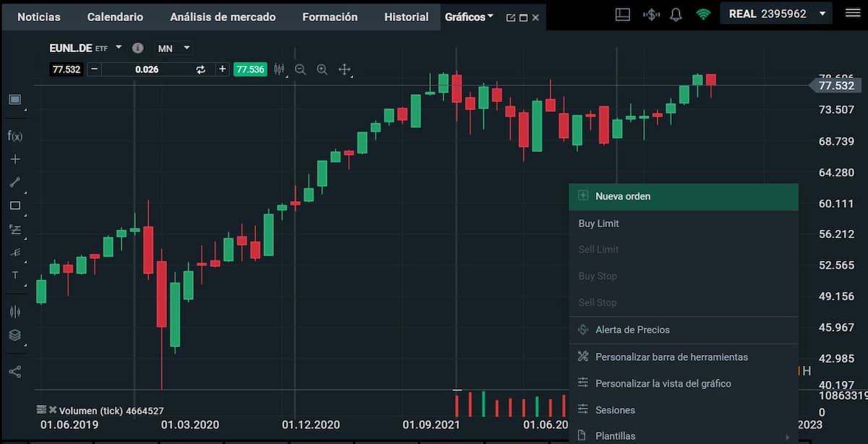Zoom out of the chart
The image size is (868, 444).
click(x=300, y=69)
